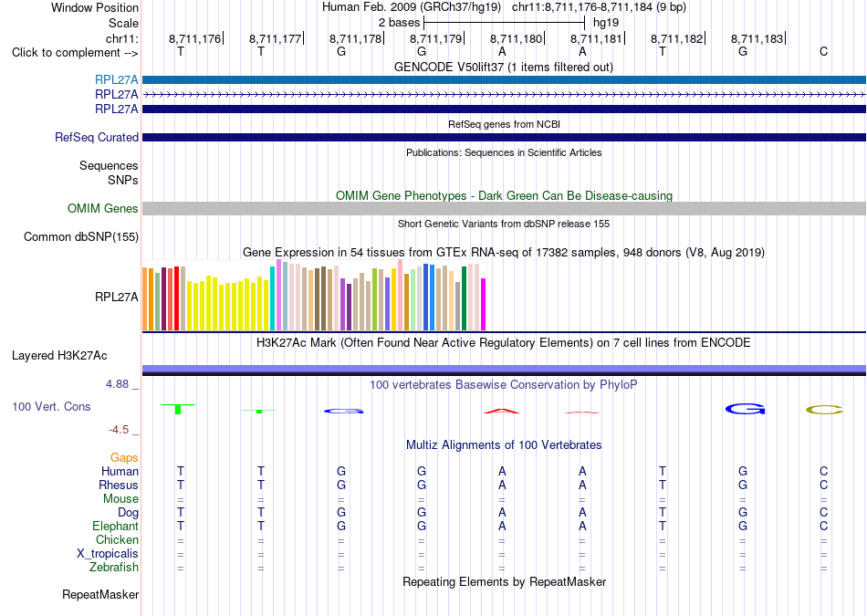Click 'Multiz Alignments of 100 Vertebrates' title
The image size is (867, 616).
(504, 445)
